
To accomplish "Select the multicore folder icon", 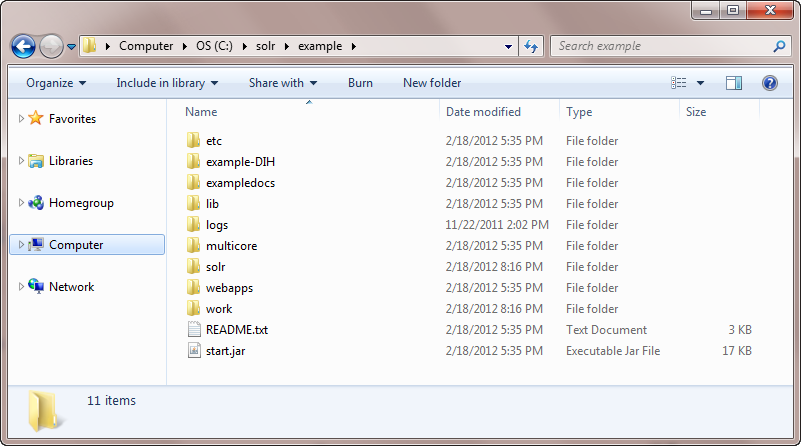I will (193, 245).
